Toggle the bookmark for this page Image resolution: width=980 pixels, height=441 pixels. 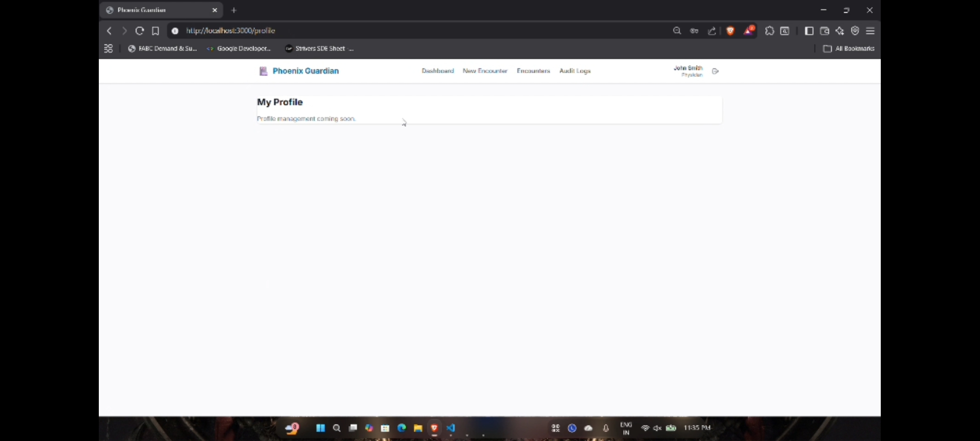156,31
